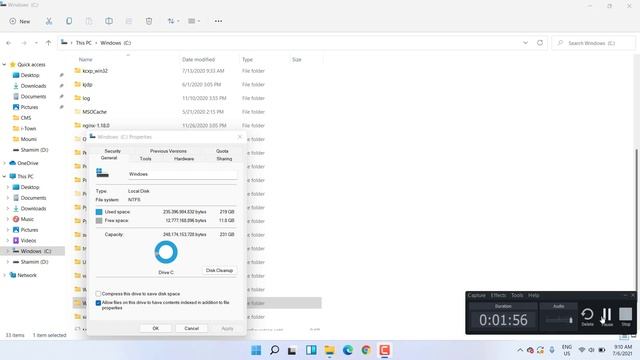The height and width of the screenshot is (360, 640).
Task: Refresh the Windows (C:) folder view
Action: tap(540, 43)
